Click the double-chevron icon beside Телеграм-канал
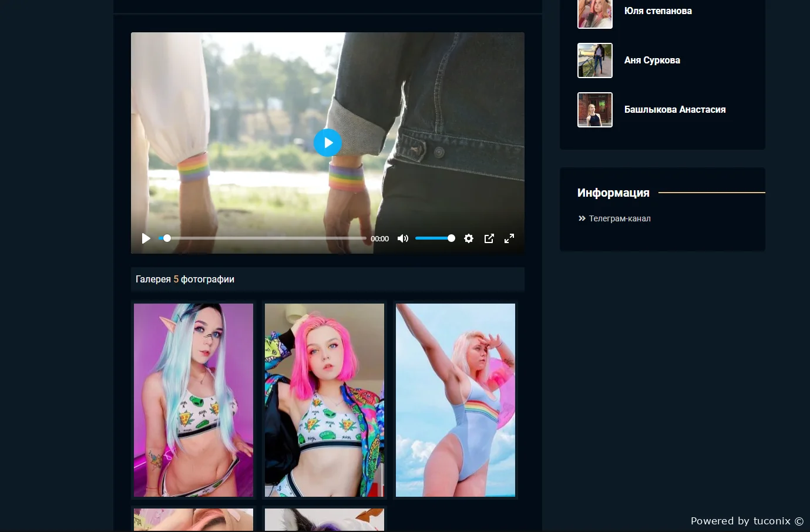 click(582, 218)
